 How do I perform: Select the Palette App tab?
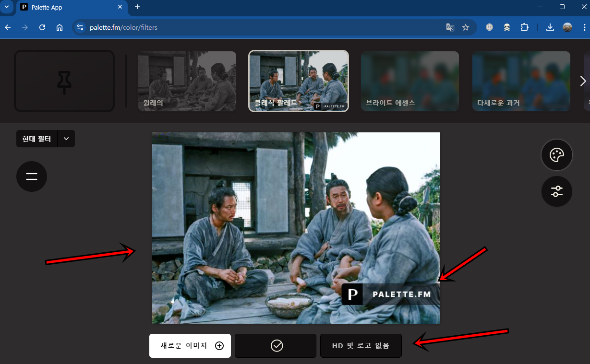(72, 7)
